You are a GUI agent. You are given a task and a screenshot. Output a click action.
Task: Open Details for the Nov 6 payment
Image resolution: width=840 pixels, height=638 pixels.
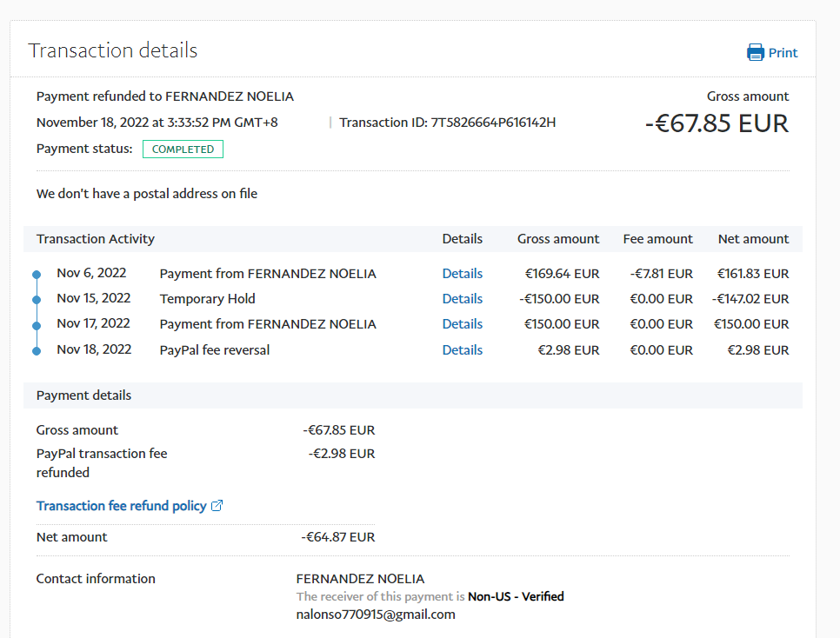pos(462,274)
